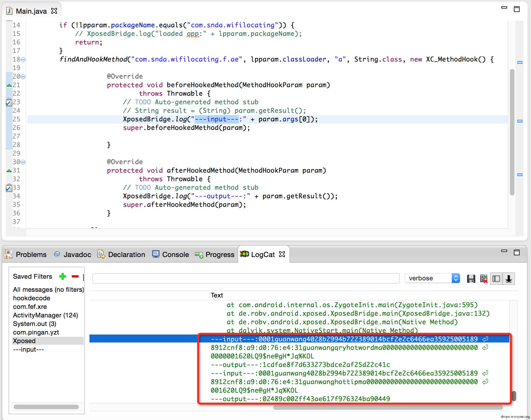Screen dimensions: 531x420
Task: Add a new saved filter
Action: tap(63, 276)
